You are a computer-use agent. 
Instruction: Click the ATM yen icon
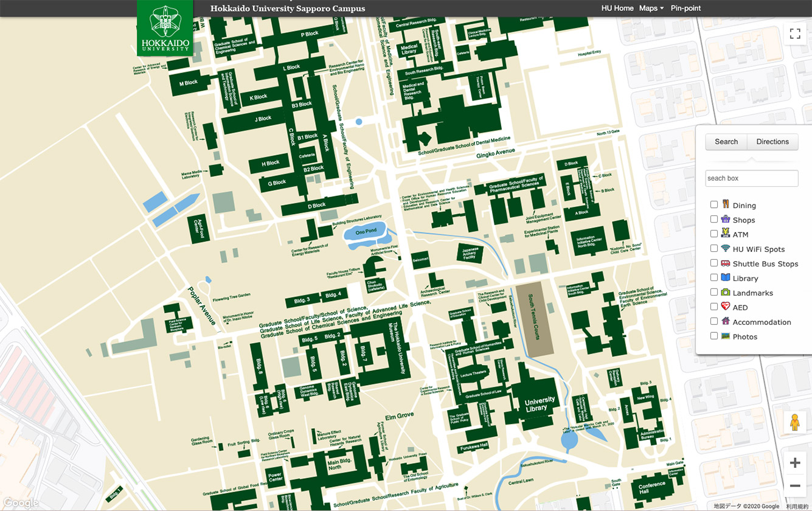click(725, 233)
